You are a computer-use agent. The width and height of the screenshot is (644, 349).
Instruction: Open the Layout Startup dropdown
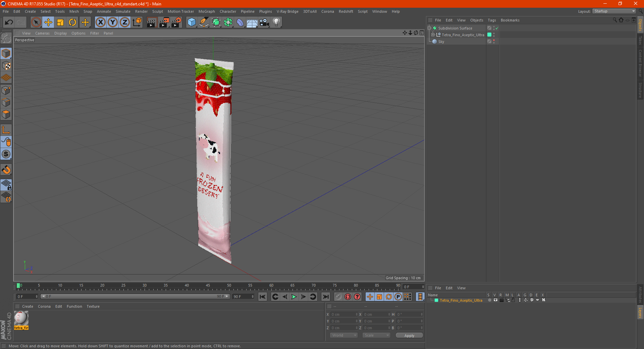tap(614, 11)
